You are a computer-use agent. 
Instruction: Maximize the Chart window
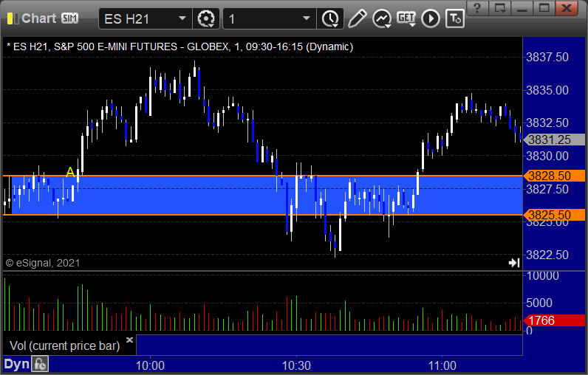coord(544,8)
